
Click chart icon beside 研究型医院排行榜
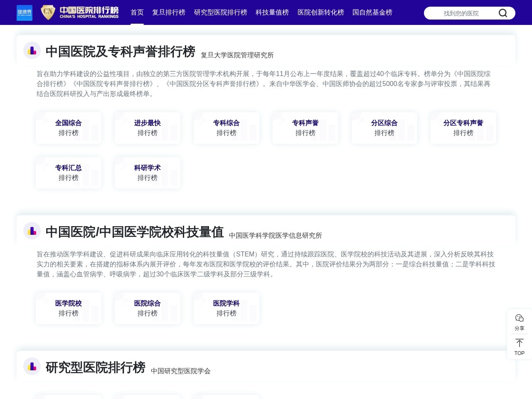coord(32,366)
